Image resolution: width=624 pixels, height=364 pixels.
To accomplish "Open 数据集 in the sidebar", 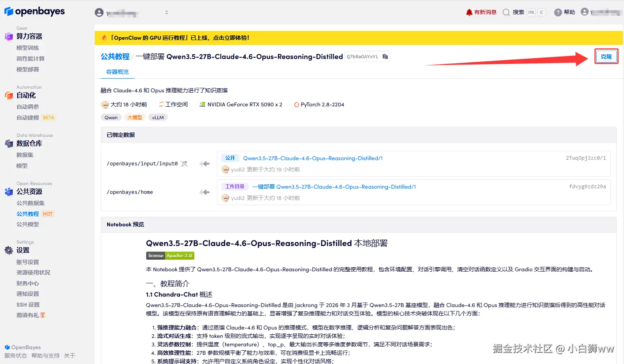I will [x=25, y=155].
